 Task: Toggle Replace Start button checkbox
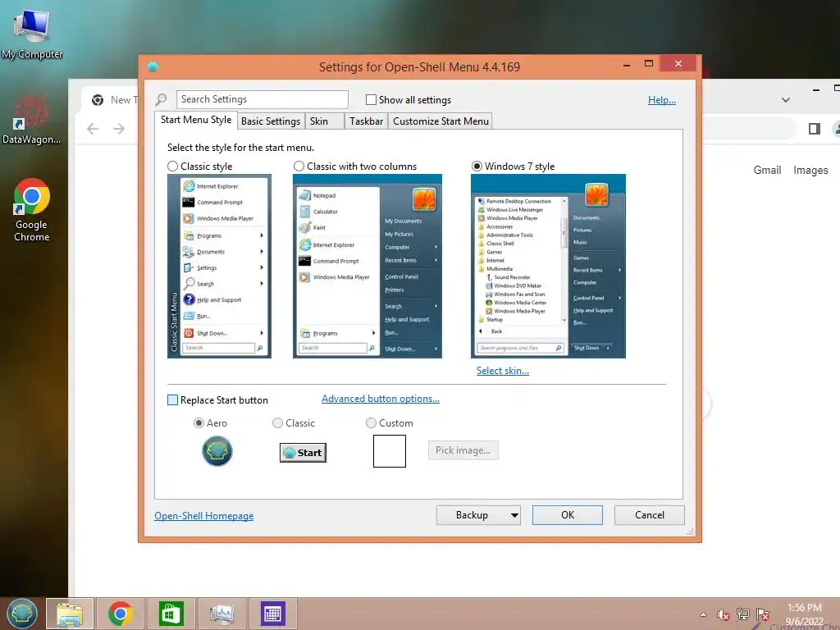click(172, 400)
